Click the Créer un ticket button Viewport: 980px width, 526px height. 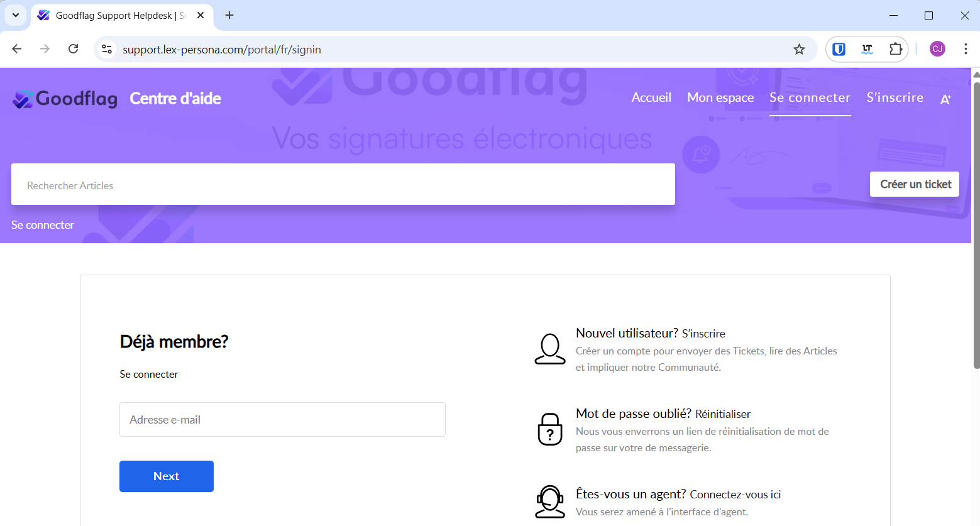[x=915, y=184]
